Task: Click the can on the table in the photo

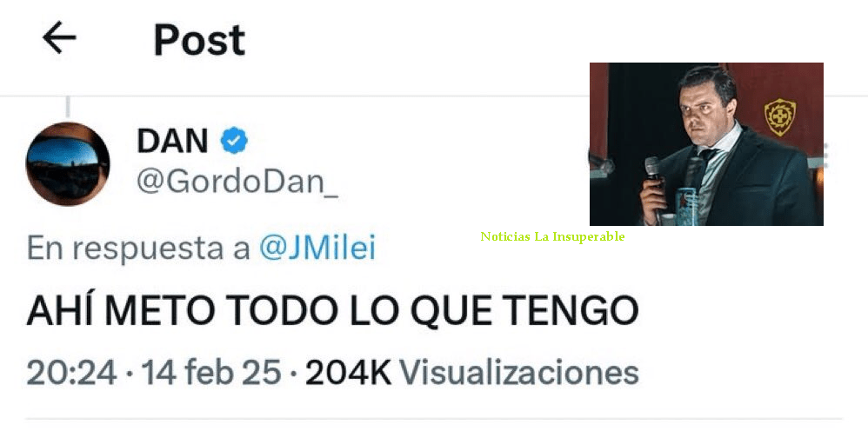Action: pos(687,206)
